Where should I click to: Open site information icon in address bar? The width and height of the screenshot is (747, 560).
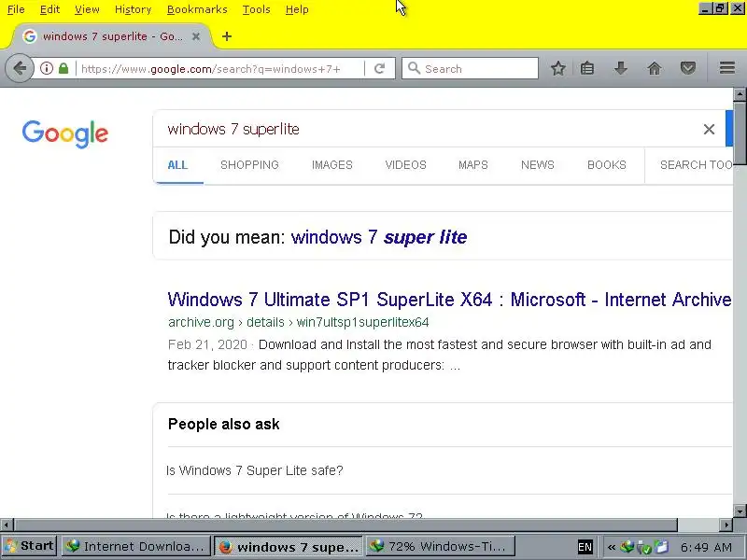[47, 68]
